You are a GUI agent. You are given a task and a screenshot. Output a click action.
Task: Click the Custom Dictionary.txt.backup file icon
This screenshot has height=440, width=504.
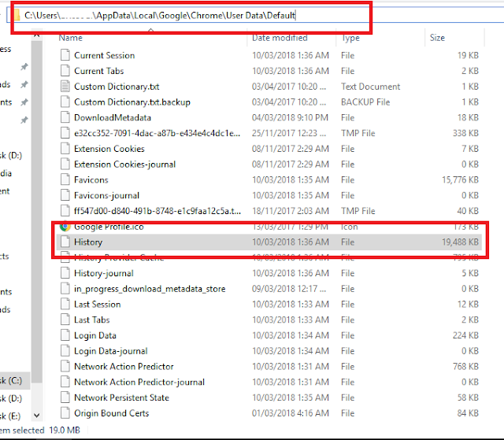(x=65, y=102)
